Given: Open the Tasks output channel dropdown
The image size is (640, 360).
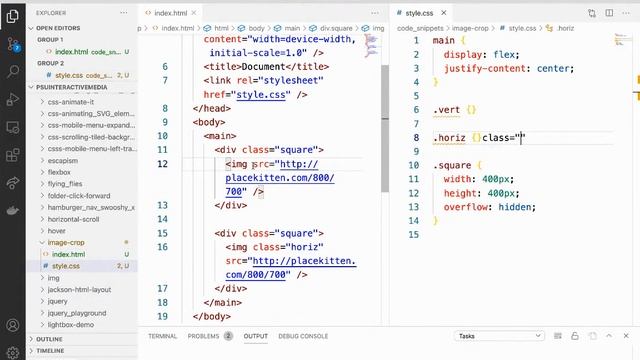Looking at the screenshot, I should (500, 336).
